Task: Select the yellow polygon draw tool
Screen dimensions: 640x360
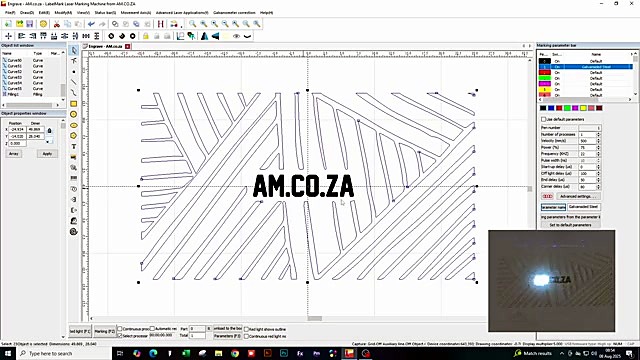Action: coord(74,136)
